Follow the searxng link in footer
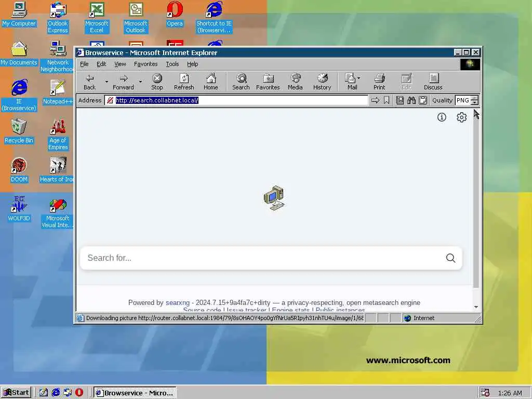This screenshot has width=532, height=399. click(x=178, y=303)
